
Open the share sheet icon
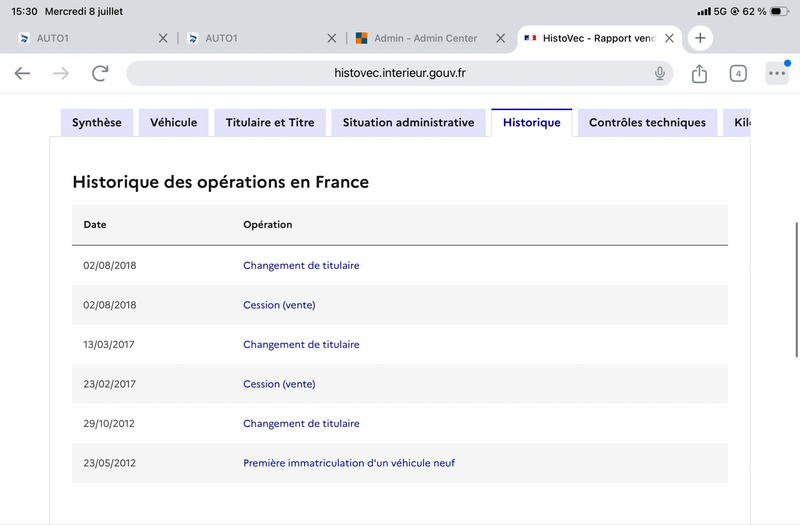(x=699, y=73)
